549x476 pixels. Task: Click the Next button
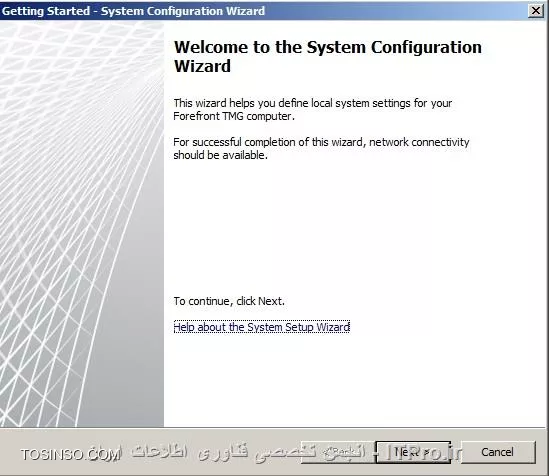pyautogui.click(x=413, y=452)
